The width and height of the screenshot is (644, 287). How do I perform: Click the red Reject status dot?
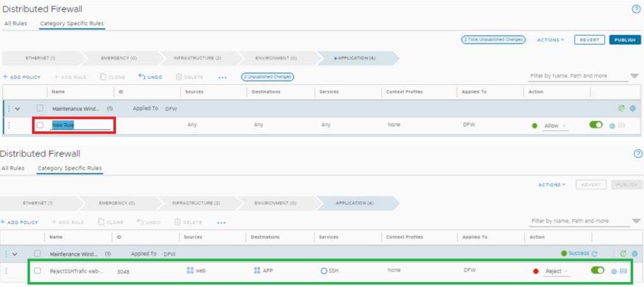coord(536,271)
